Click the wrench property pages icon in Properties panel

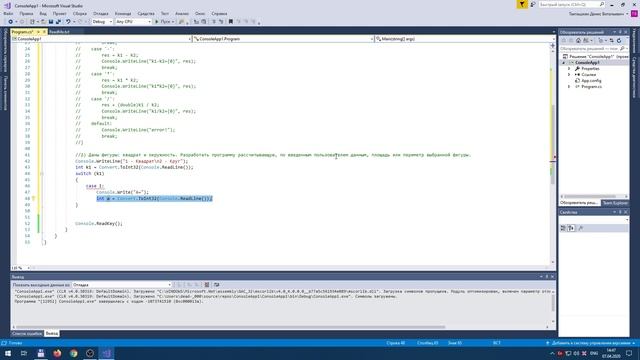(x=581, y=228)
